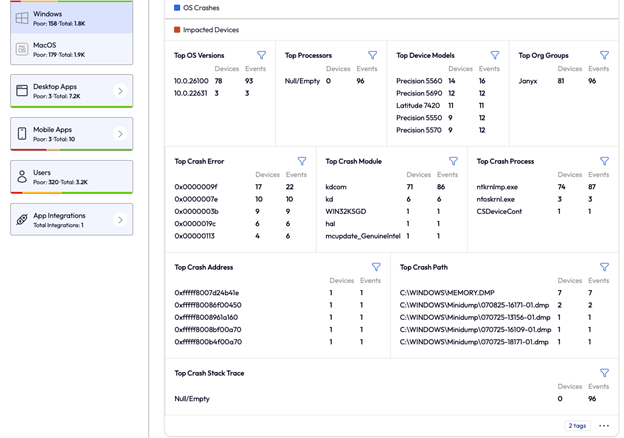
Task: Open the 2 tags button
Action: click(577, 426)
